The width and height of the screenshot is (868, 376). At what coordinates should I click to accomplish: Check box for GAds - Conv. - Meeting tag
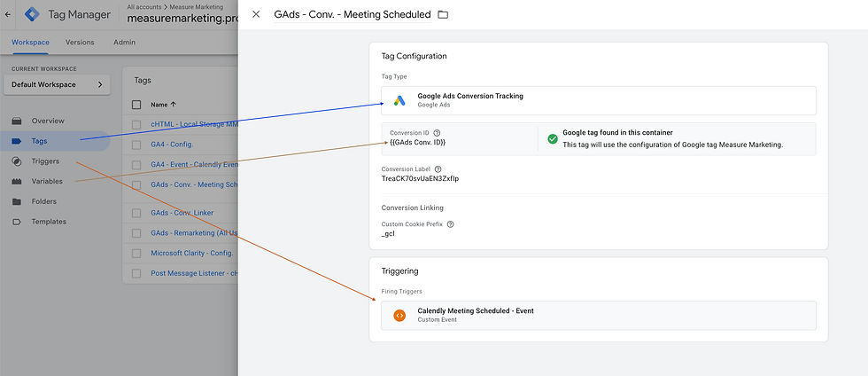point(136,184)
